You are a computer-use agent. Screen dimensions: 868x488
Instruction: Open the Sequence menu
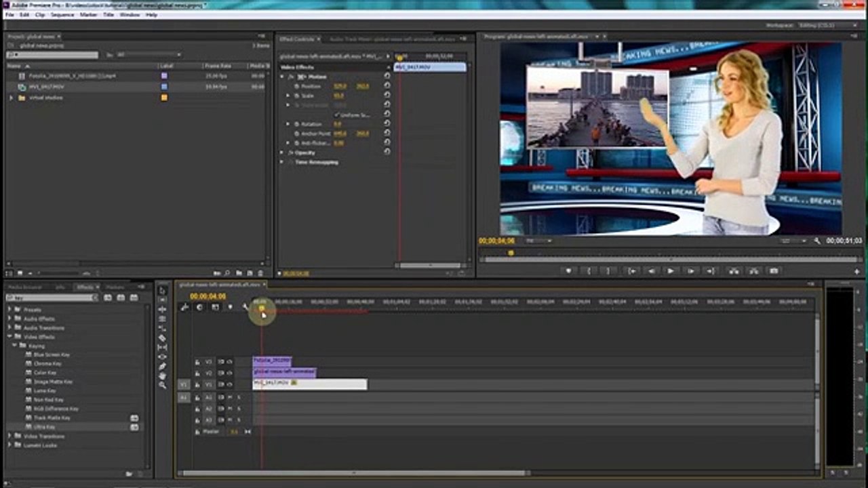pyautogui.click(x=62, y=14)
